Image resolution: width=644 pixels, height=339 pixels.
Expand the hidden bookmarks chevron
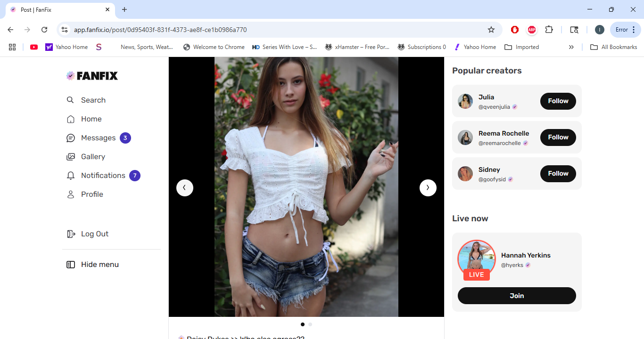pyautogui.click(x=571, y=47)
